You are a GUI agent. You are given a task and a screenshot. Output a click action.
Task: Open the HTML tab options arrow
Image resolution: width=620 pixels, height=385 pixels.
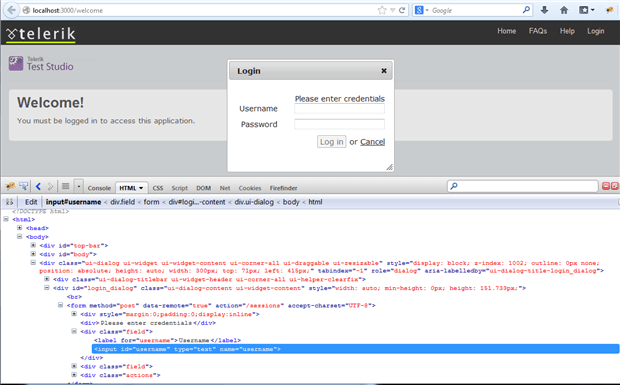[x=141, y=188]
